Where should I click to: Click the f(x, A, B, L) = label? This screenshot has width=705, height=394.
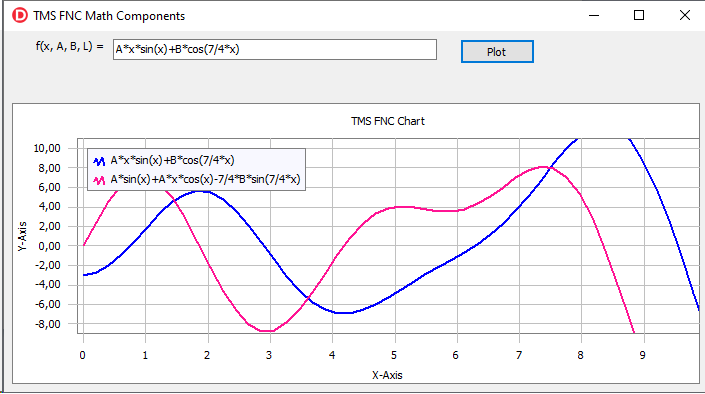(x=69, y=46)
